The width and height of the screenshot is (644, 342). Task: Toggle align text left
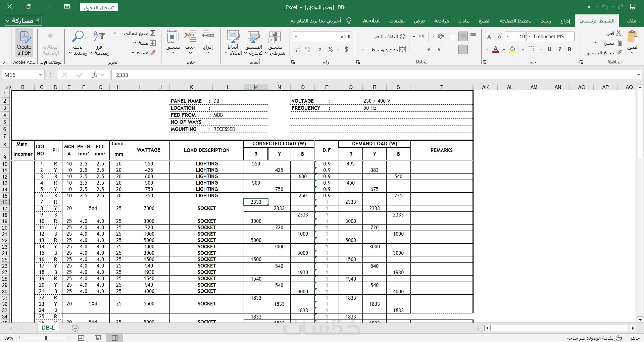pyautogui.click(x=453, y=50)
